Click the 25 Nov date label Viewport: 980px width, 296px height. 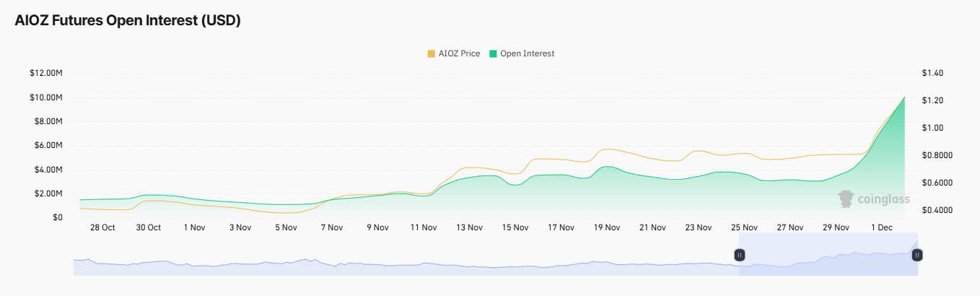[744, 227]
